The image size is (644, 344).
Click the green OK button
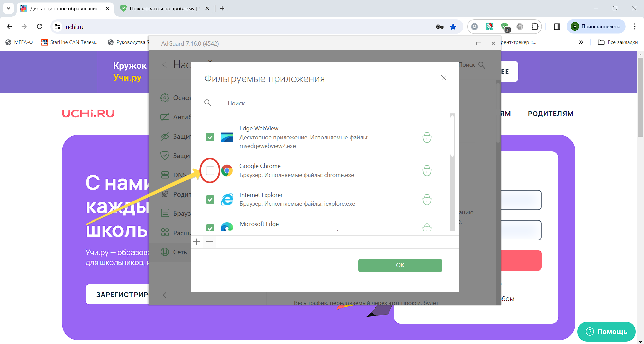click(400, 265)
